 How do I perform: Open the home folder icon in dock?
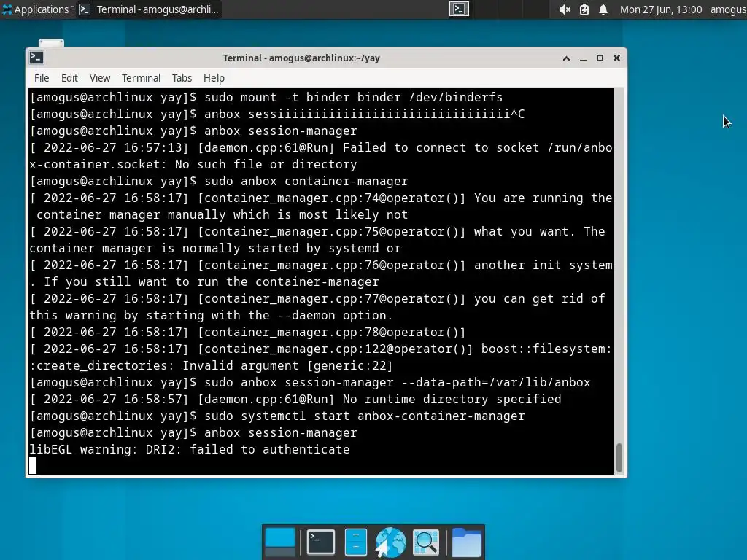pyautogui.click(x=466, y=542)
